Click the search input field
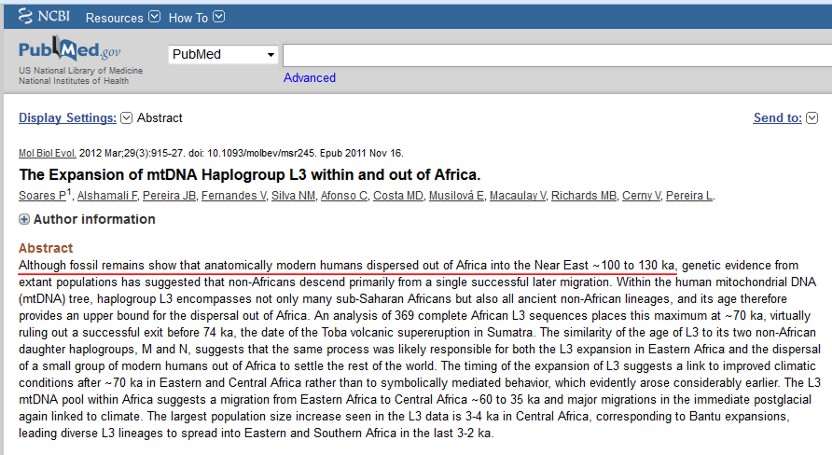 pos(556,55)
